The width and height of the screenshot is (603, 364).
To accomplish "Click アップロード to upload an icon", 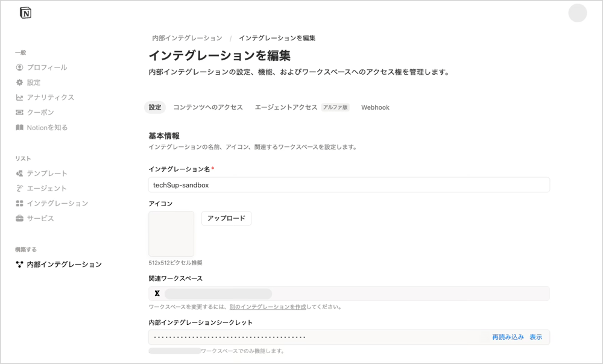I will pos(226,218).
